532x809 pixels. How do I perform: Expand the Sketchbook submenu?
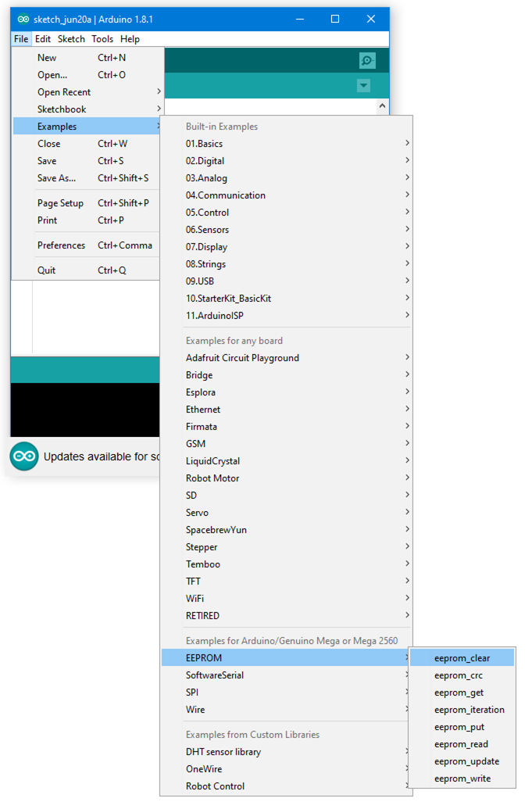tap(87, 109)
